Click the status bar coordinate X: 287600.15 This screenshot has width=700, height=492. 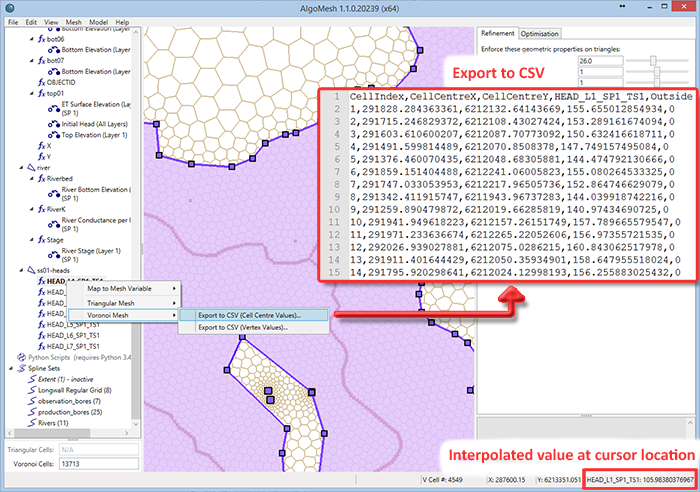click(507, 480)
